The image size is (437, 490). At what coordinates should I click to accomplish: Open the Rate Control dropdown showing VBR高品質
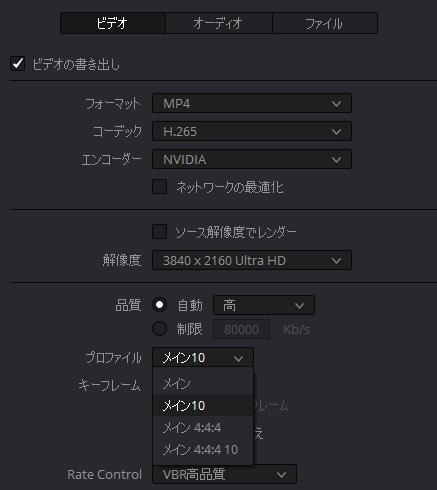224,474
